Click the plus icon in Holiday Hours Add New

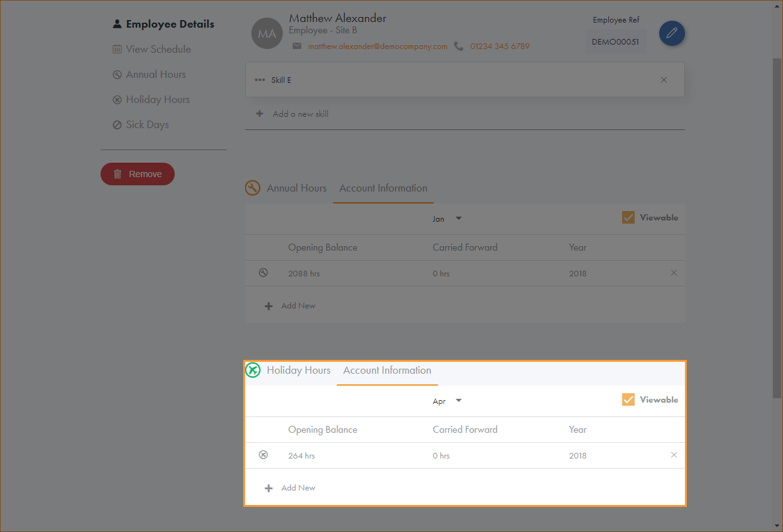[x=268, y=488]
